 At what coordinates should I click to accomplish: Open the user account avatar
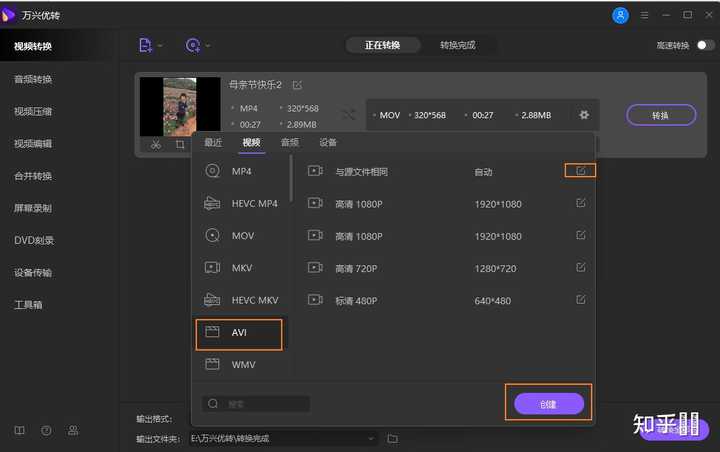[x=620, y=16]
